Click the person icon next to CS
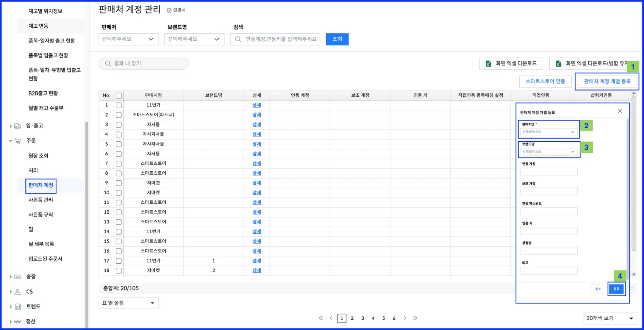 click(x=18, y=292)
